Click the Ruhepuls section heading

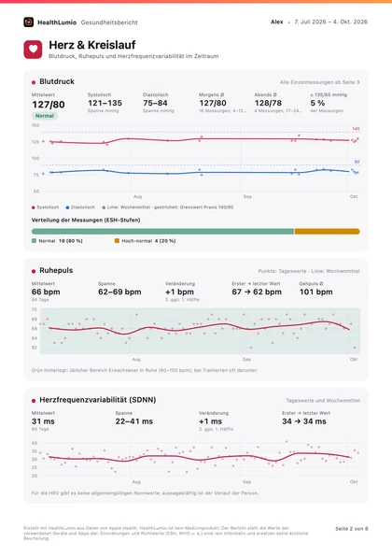56,271
